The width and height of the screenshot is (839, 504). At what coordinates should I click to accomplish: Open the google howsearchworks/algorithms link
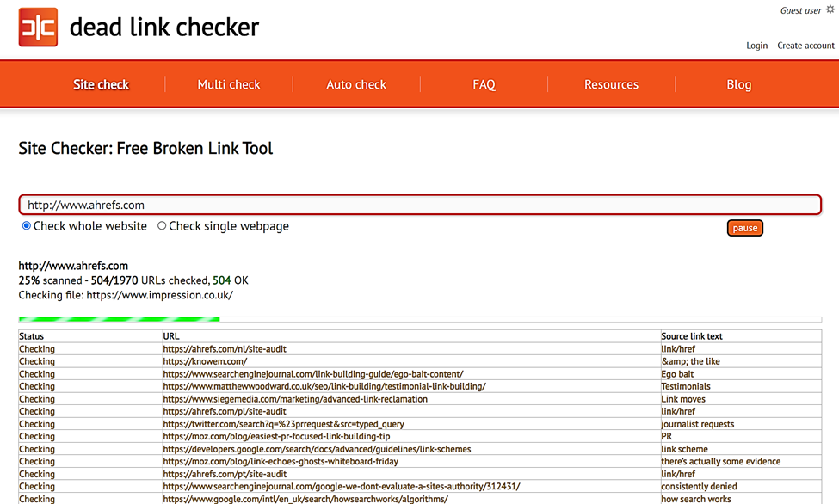[x=305, y=499]
